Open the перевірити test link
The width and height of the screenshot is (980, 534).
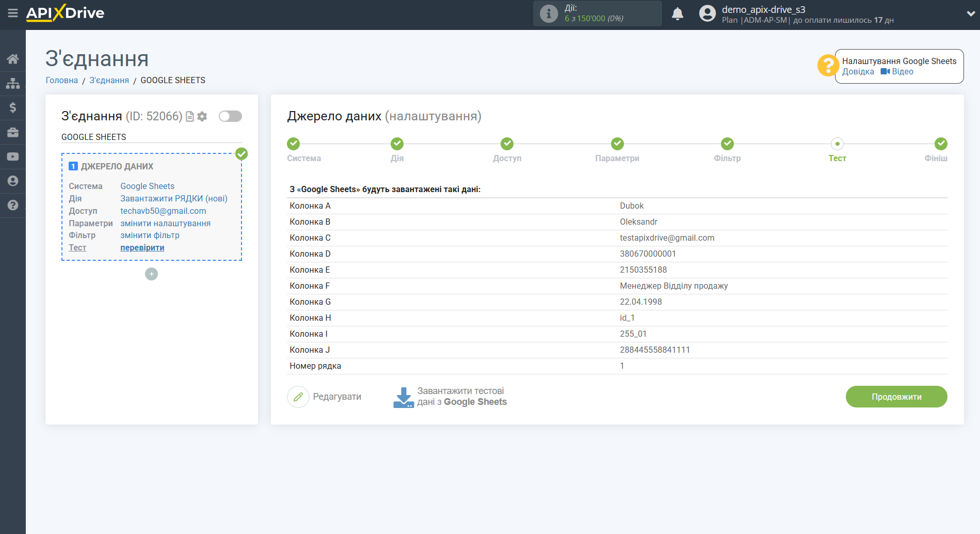[142, 248]
